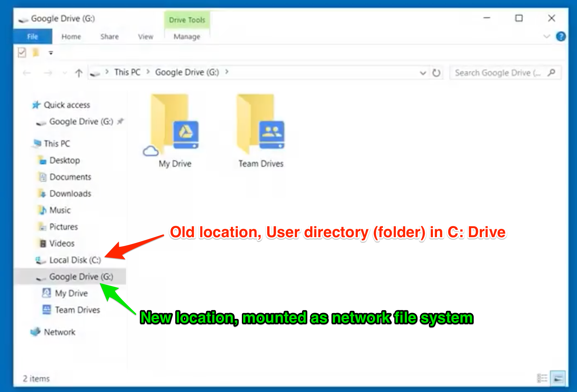Click the forward navigation arrow
577x392 pixels.
(48, 73)
